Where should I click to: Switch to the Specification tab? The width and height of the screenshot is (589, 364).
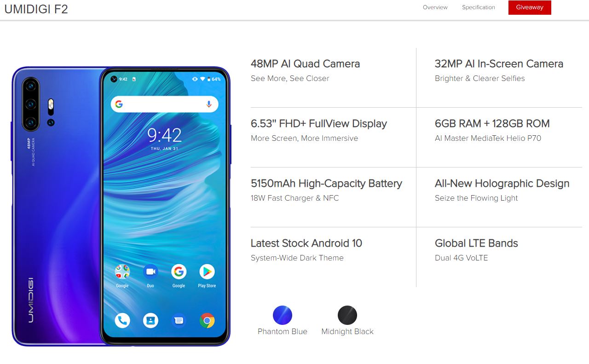click(x=479, y=7)
